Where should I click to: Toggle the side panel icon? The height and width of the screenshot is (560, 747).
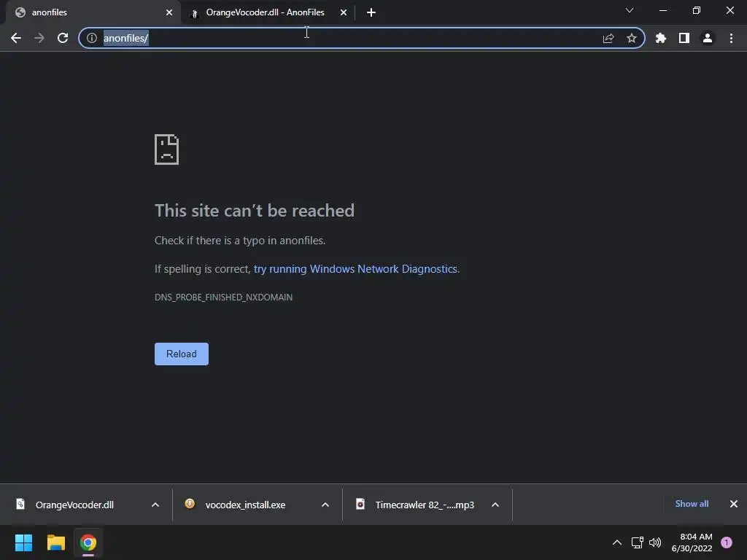point(684,38)
